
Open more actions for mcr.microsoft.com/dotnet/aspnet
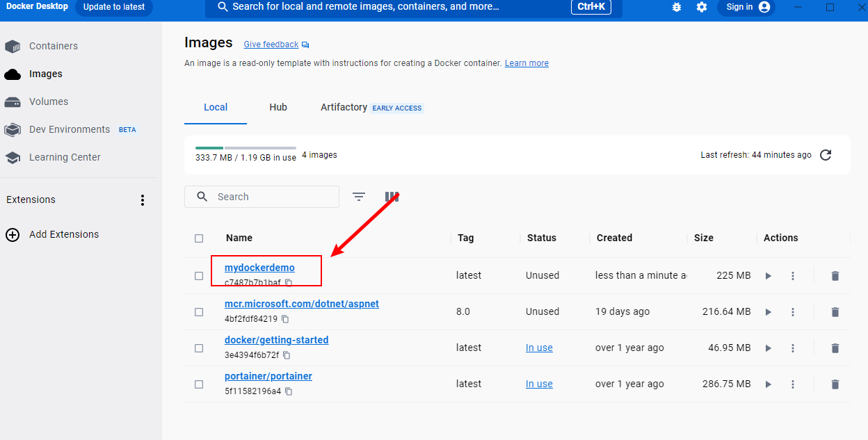click(x=793, y=312)
